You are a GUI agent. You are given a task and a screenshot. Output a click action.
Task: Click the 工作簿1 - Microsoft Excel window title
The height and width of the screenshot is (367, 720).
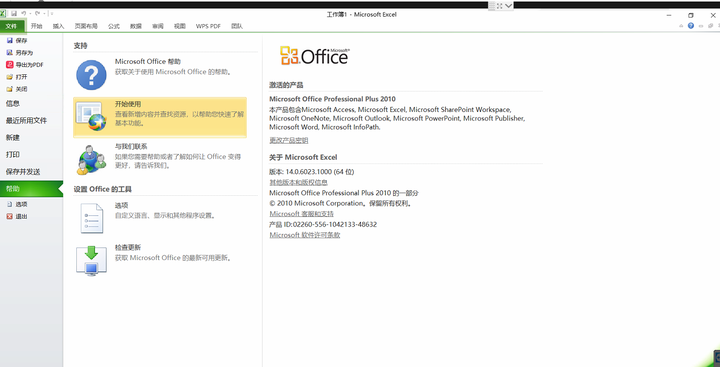[361, 15]
